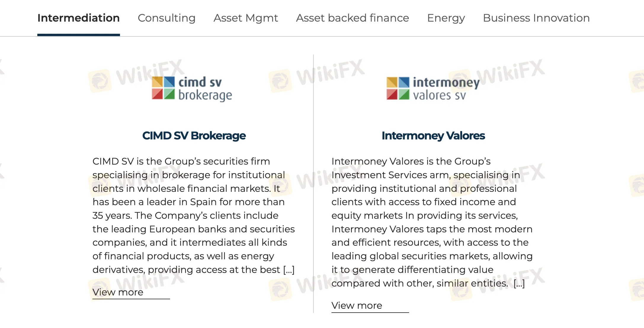
Task: Open the CIMD SV Brokerage heading link
Action: tap(194, 136)
